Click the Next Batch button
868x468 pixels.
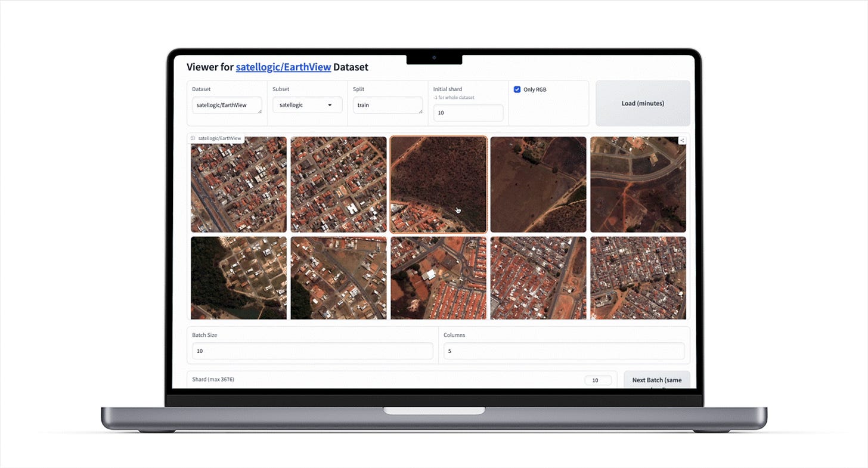click(x=657, y=380)
